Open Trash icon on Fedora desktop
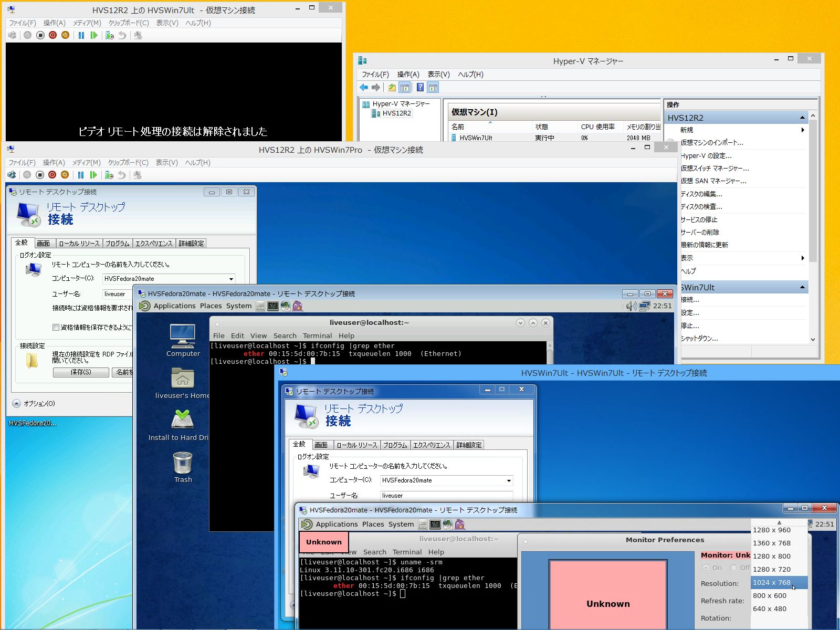This screenshot has height=630, width=840. (x=183, y=467)
